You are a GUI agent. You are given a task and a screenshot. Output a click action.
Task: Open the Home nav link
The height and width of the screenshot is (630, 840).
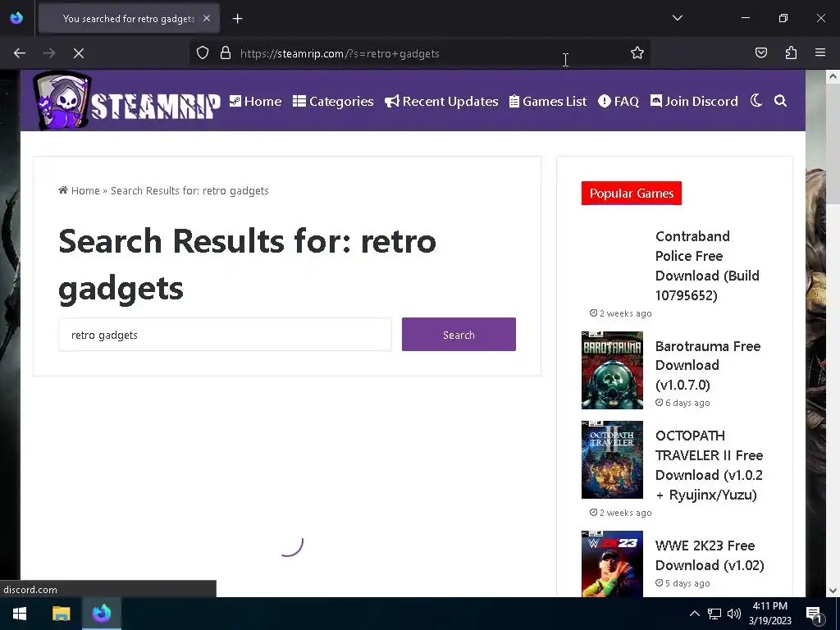click(256, 101)
